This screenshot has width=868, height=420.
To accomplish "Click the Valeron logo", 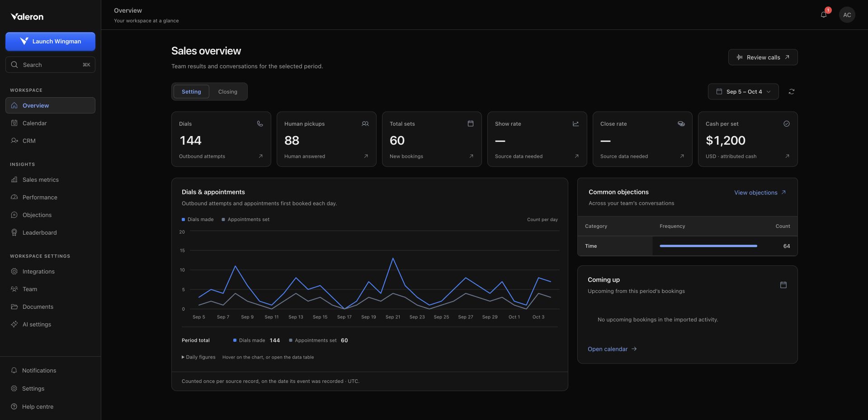I will click(x=27, y=17).
